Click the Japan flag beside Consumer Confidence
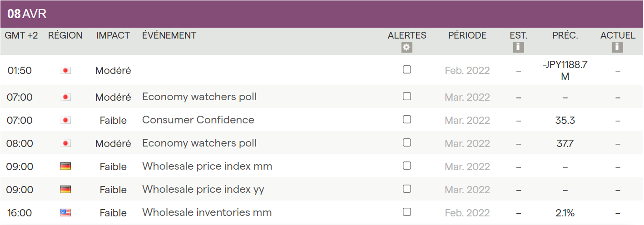Image resolution: width=644 pixels, height=225 pixels. (65, 120)
